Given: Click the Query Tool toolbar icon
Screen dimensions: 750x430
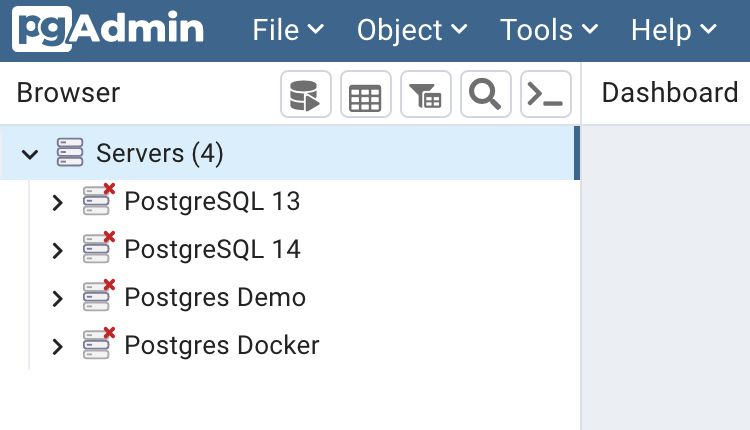Looking at the screenshot, I should [x=306, y=95].
